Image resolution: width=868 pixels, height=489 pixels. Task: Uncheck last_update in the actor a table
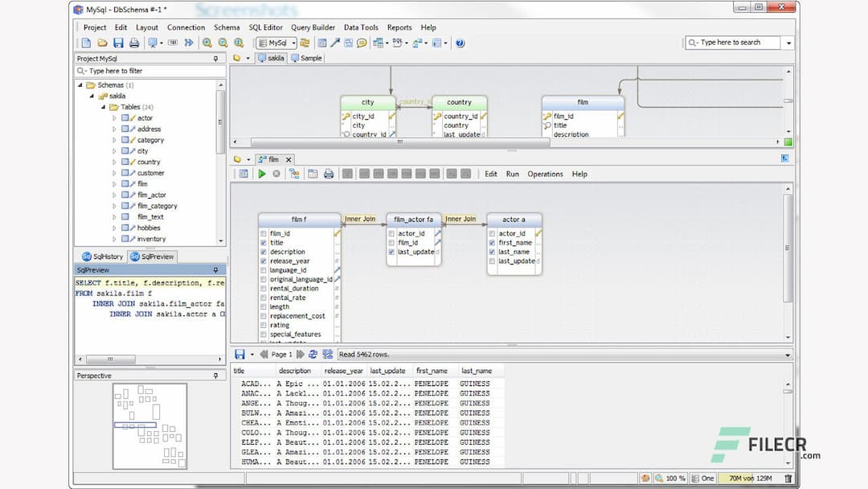(x=492, y=260)
